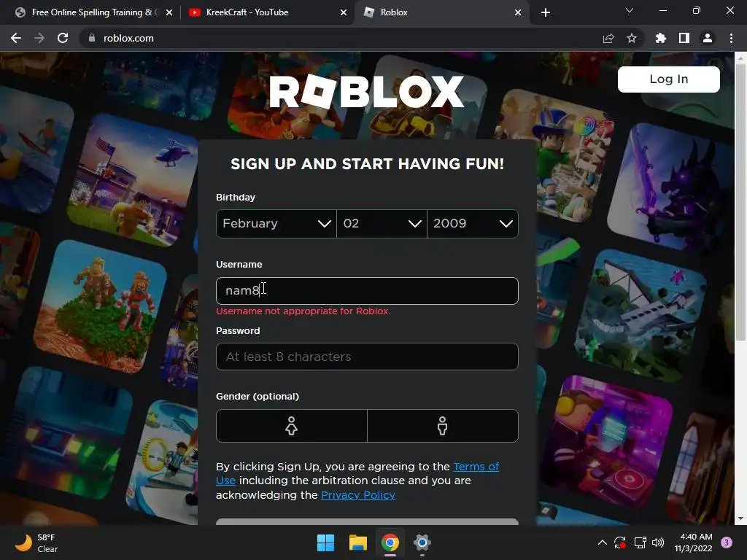747x560 pixels.
Task: Open network settings from the tray
Action: pyautogui.click(x=640, y=542)
